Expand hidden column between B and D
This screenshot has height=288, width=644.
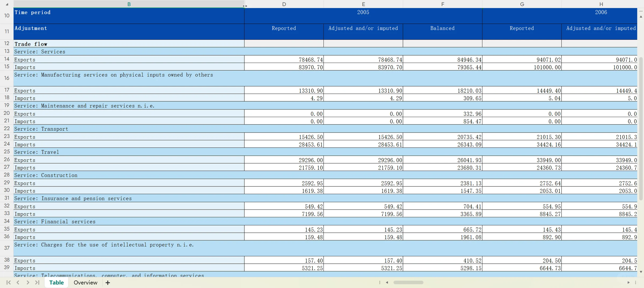point(245,6)
